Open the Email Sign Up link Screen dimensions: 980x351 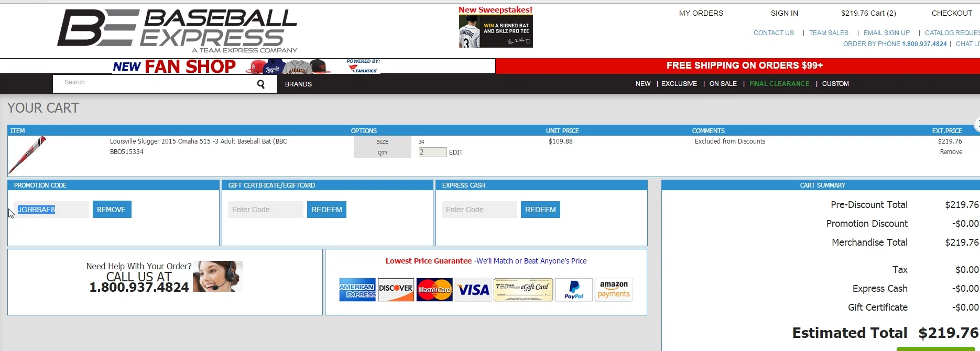(x=887, y=33)
